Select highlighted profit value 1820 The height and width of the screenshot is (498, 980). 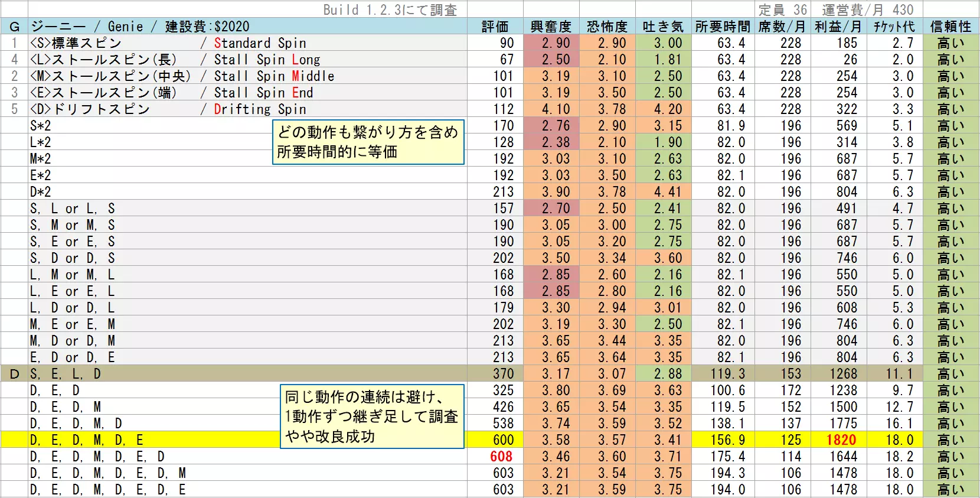[x=841, y=440]
